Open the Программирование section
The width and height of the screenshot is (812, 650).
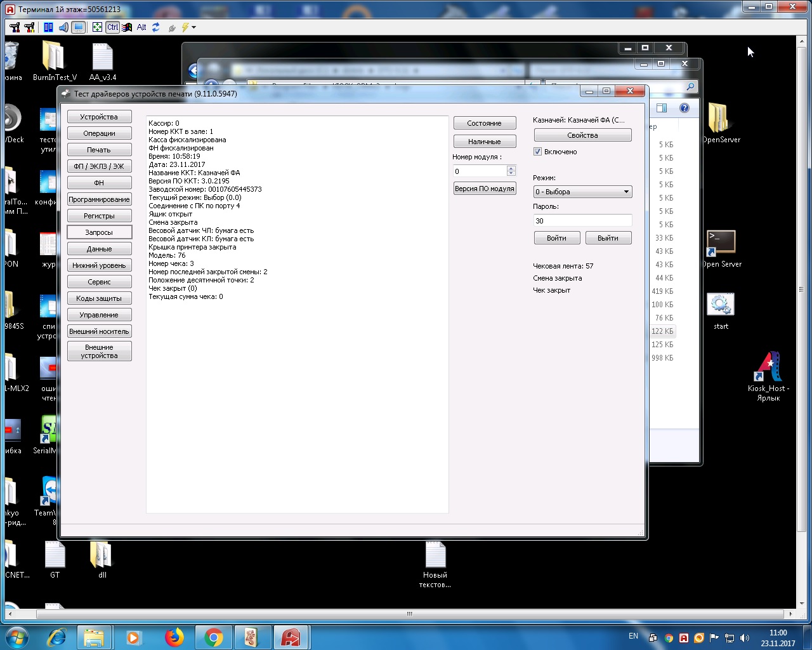99,199
